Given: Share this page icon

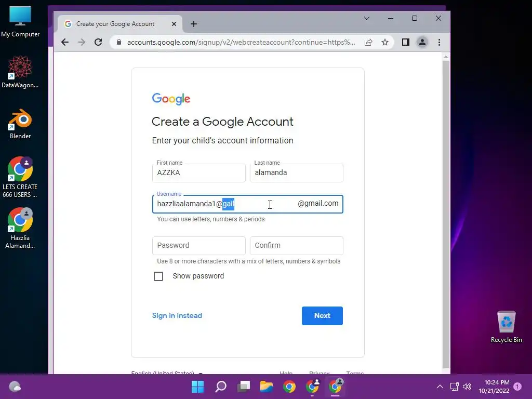Looking at the screenshot, I should coord(368,42).
